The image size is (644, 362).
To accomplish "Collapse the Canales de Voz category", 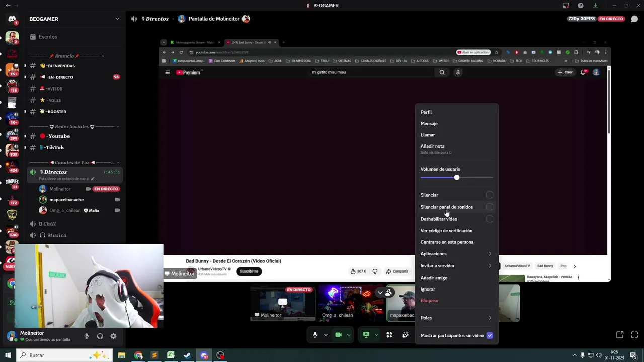I will point(74,162).
